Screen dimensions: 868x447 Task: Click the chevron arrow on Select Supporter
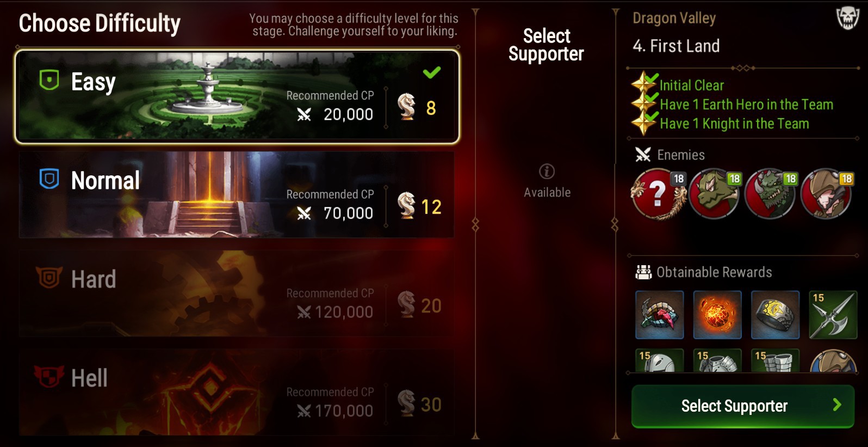tap(837, 405)
